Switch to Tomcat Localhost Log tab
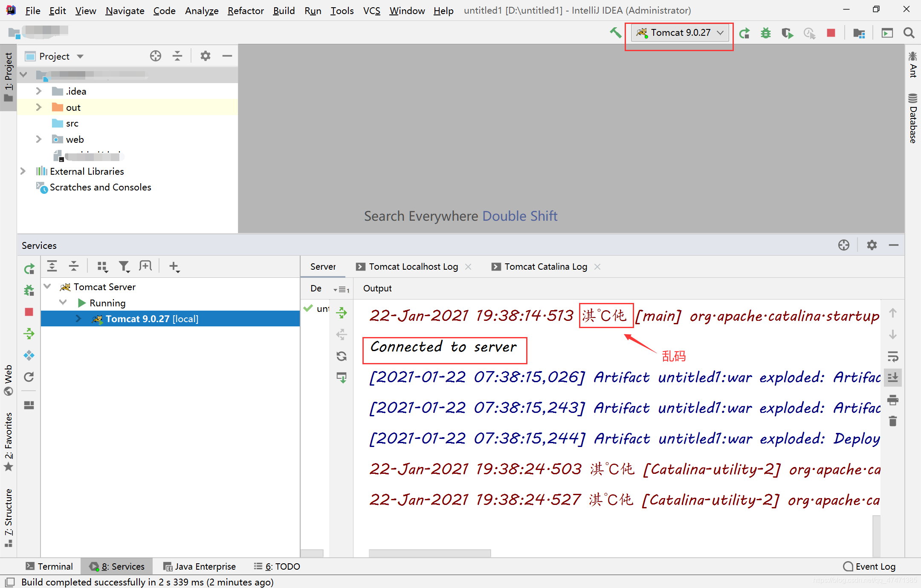The height and width of the screenshot is (588, 921). (413, 267)
